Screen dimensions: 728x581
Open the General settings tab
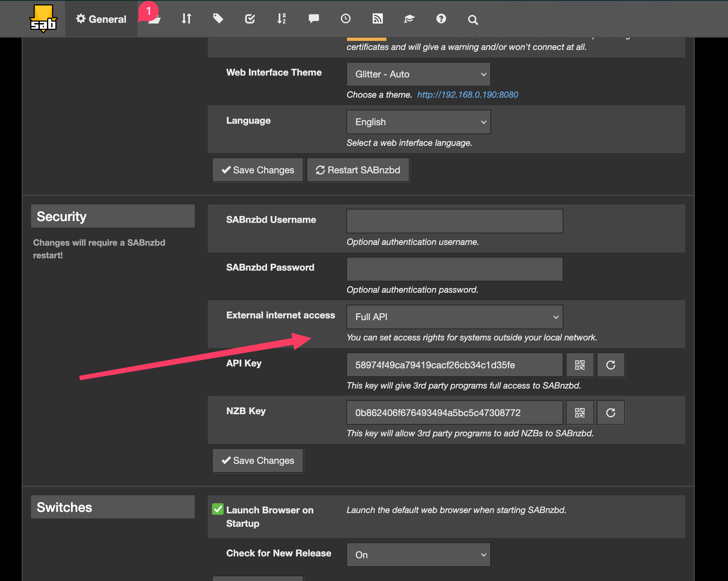pos(101,19)
